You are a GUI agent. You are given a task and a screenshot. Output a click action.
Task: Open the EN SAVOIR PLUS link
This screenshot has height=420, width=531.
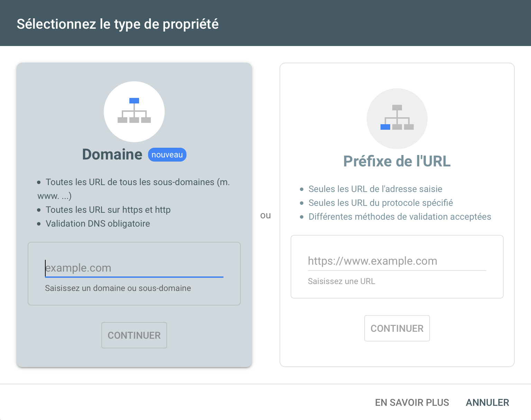click(x=412, y=403)
